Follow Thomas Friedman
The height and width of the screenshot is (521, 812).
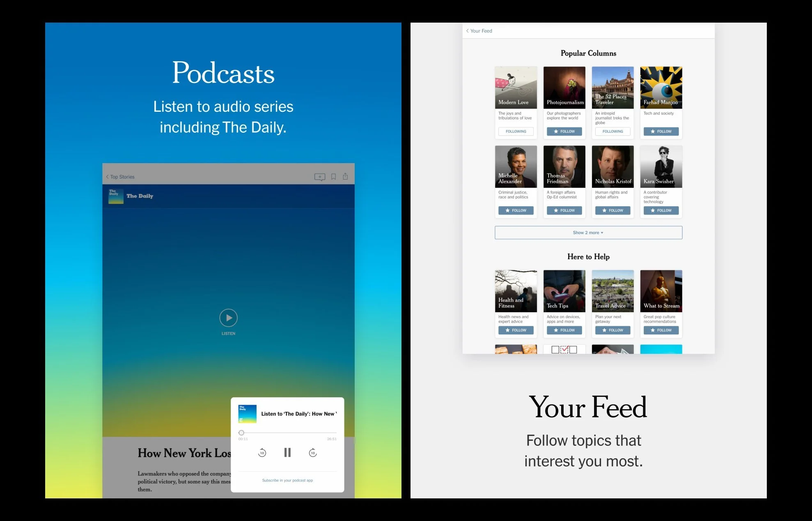pos(564,210)
